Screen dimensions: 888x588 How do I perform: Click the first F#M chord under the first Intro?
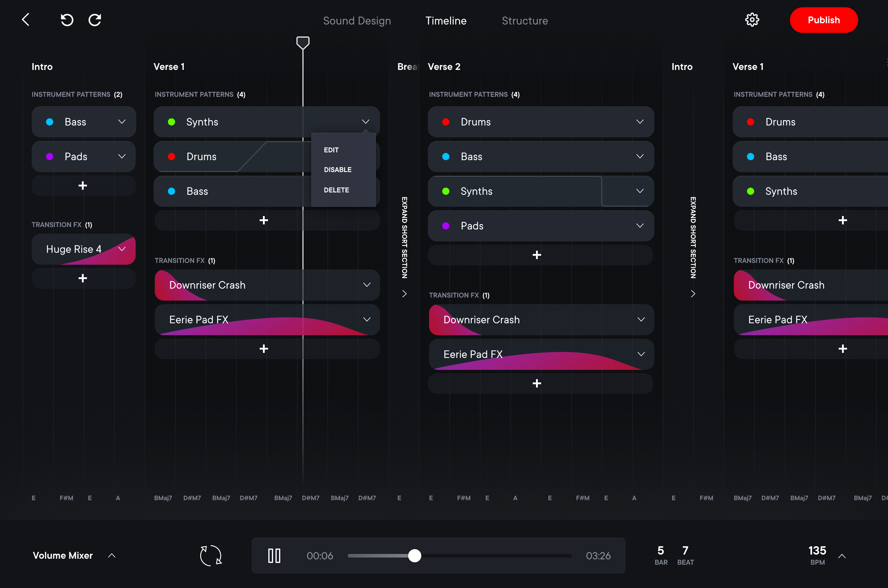coord(66,498)
